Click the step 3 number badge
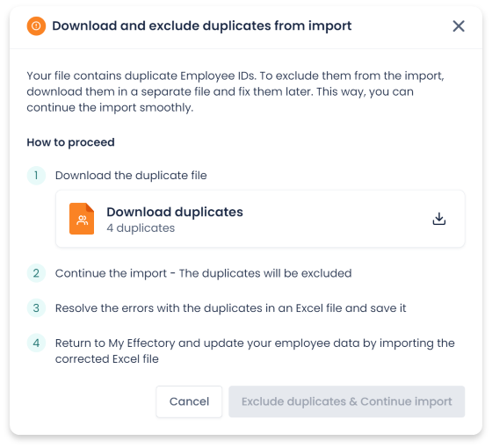492x448 pixels. coord(36,308)
